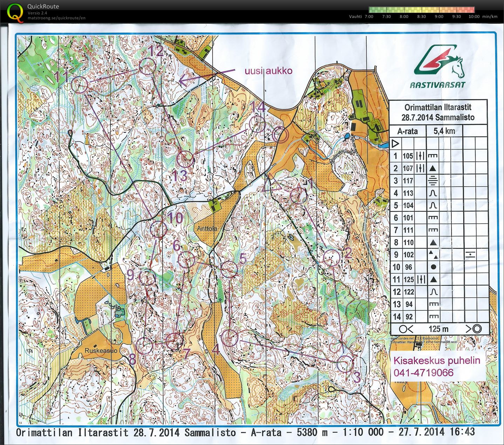Click control circle 3 on the map
The width and height of the screenshot is (504, 445).
point(345,364)
